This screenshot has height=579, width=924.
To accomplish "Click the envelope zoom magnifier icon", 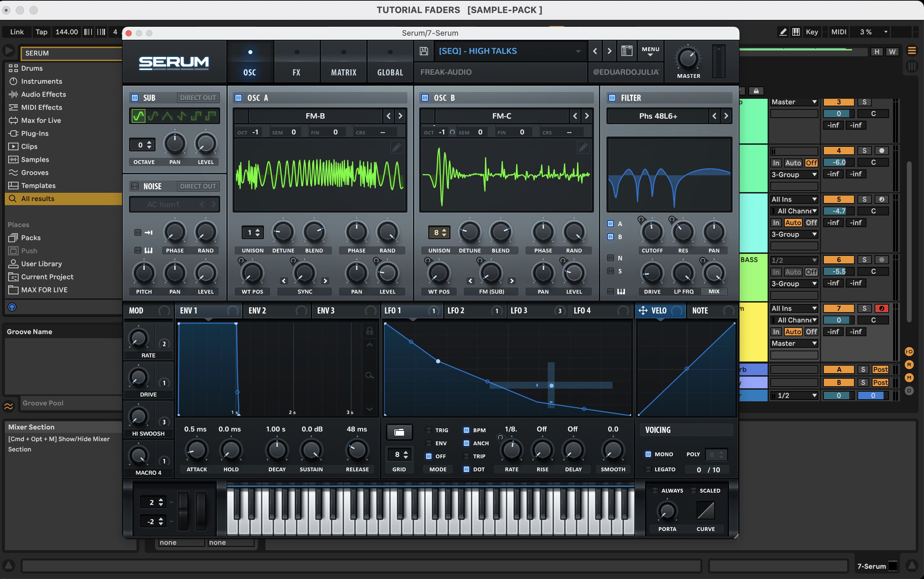I will (369, 375).
